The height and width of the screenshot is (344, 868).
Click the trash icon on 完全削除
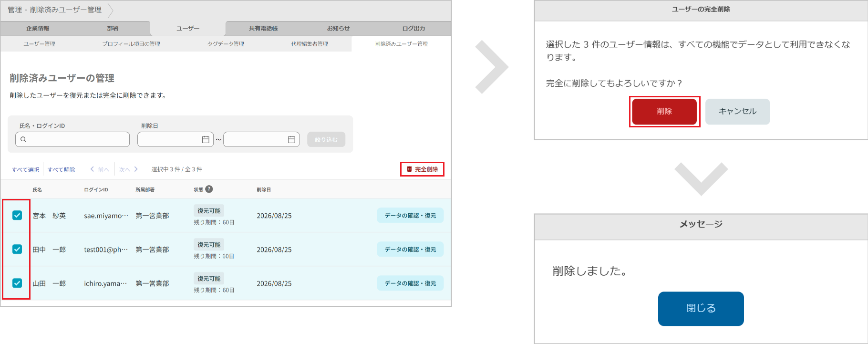tap(409, 169)
